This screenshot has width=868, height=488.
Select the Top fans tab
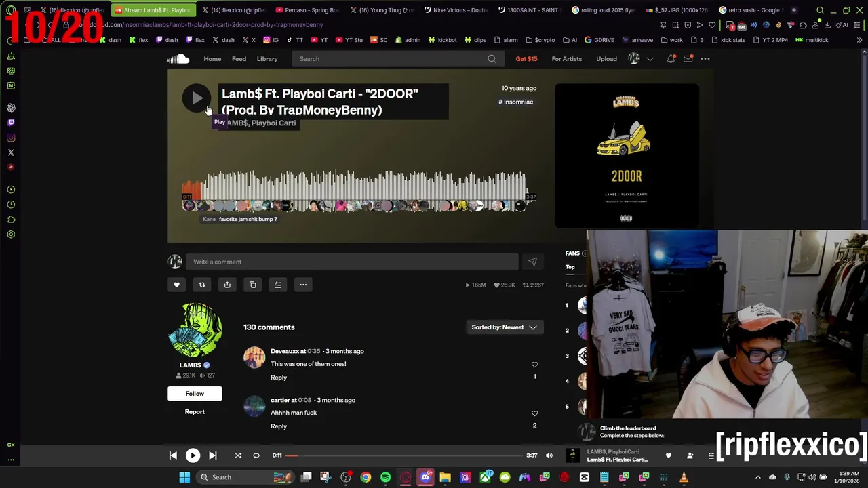570,267
